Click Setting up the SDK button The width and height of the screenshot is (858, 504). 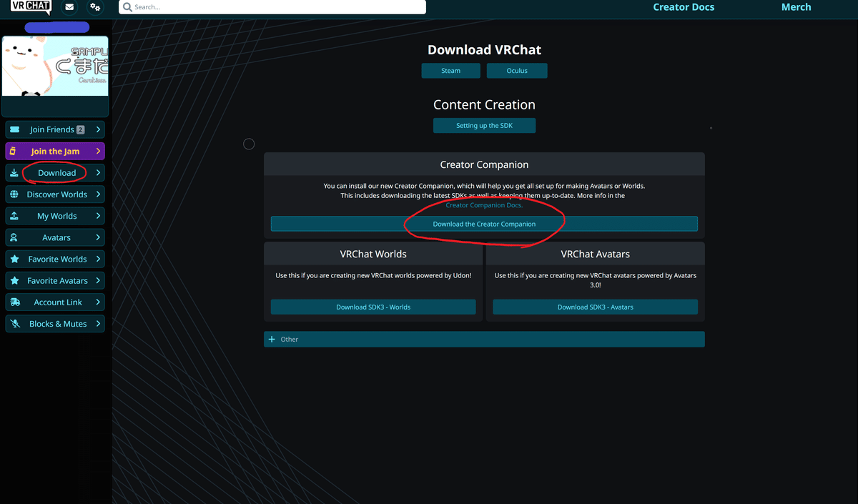pyautogui.click(x=484, y=125)
